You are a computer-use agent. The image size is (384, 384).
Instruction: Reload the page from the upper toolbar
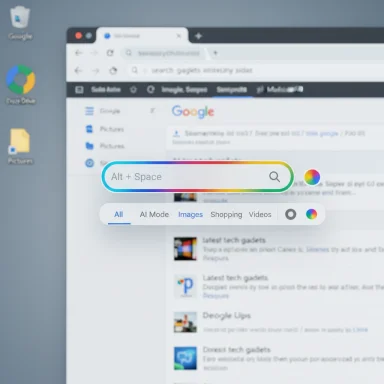[x=110, y=53]
